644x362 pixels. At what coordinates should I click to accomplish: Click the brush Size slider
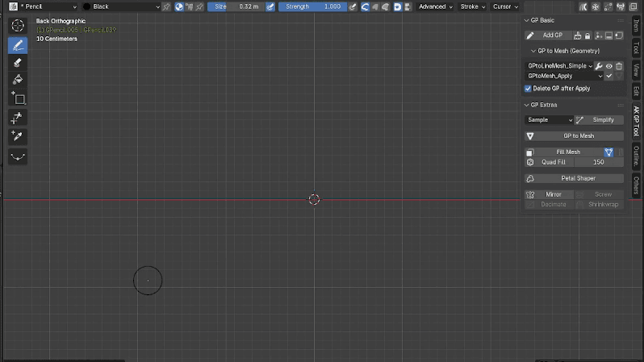(x=236, y=6)
